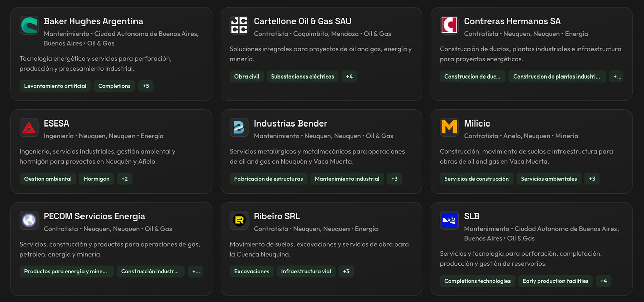The image size is (644, 302).
Task: Select the Construccion de duc... tag
Action: pos(473,77)
